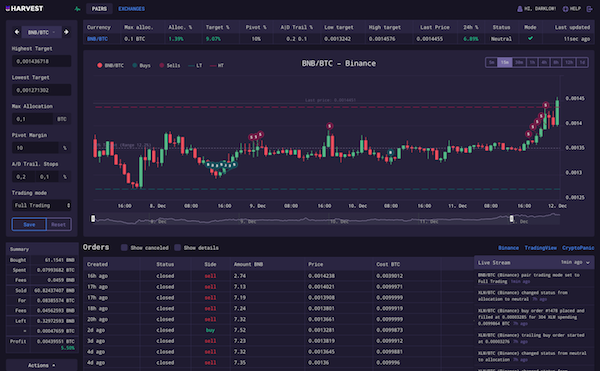Go to the previous trading pair
The width and height of the screenshot is (600, 371).
tap(16, 32)
